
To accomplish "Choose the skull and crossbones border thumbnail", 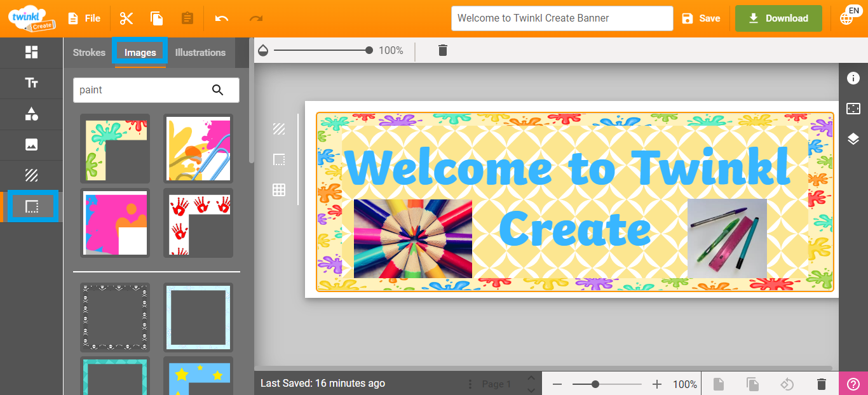I will pos(115,318).
